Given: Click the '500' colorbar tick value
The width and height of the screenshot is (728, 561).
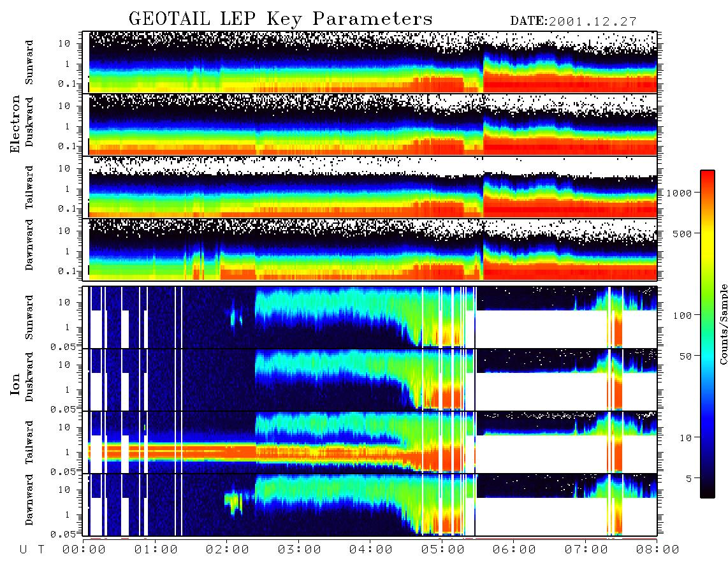Looking at the screenshot, I should tap(682, 233).
